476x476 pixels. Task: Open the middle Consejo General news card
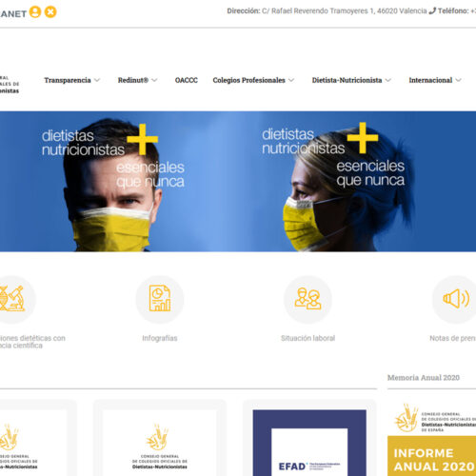[160, 443]
